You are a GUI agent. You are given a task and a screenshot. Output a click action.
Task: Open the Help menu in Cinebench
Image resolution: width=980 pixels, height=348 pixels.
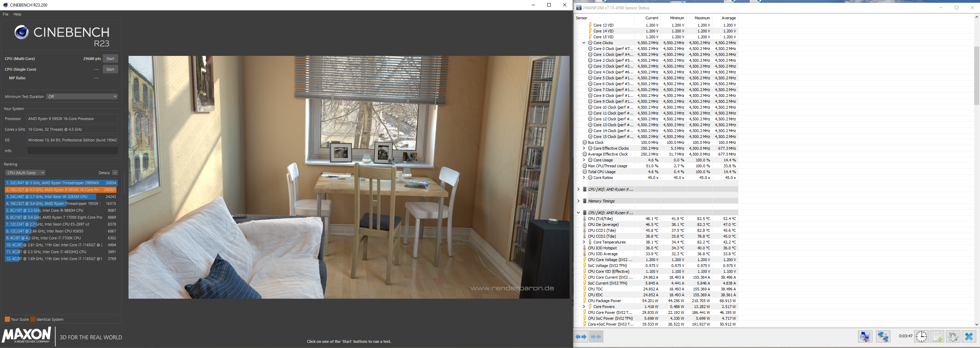point(18,14)
